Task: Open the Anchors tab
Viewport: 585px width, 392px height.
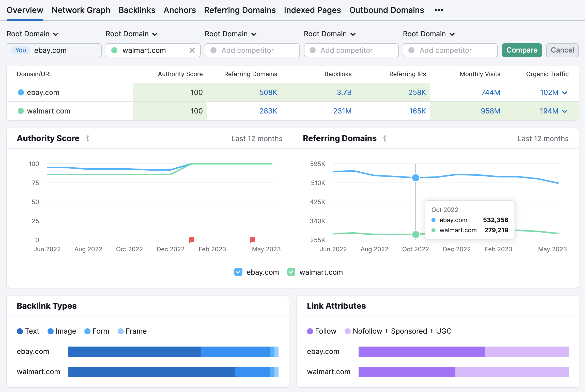Action: [x=180, y=10]
